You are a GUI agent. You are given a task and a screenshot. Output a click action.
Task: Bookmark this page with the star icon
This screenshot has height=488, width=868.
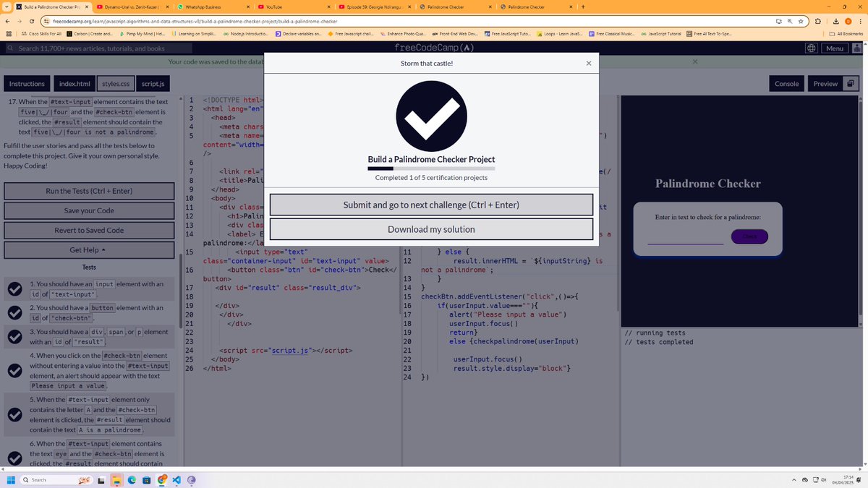point(802,22)
